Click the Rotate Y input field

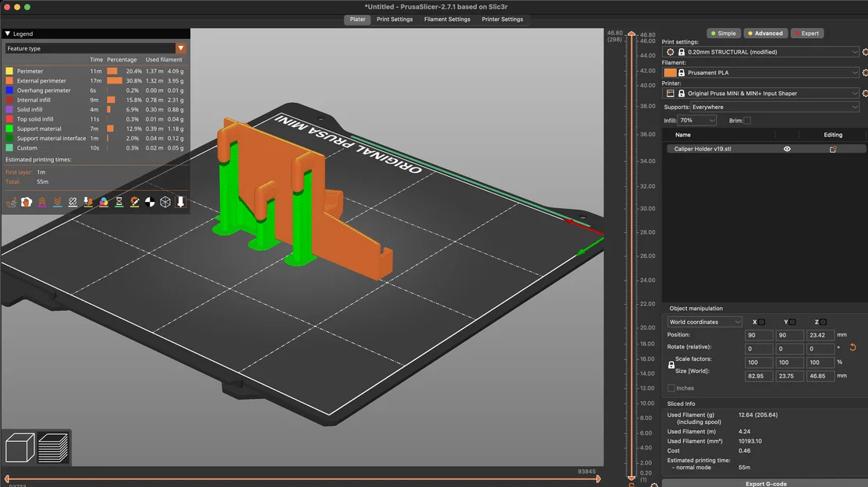[788, 349]
